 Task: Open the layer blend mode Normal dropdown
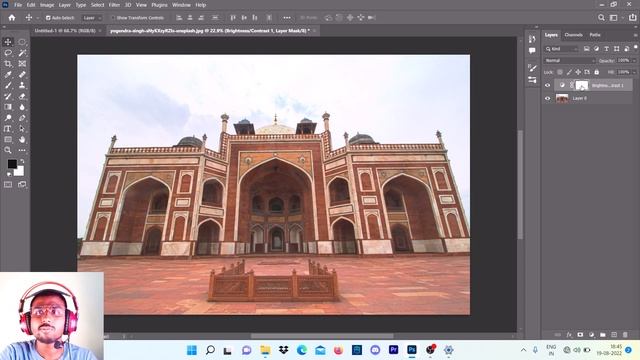pos(569,60)
